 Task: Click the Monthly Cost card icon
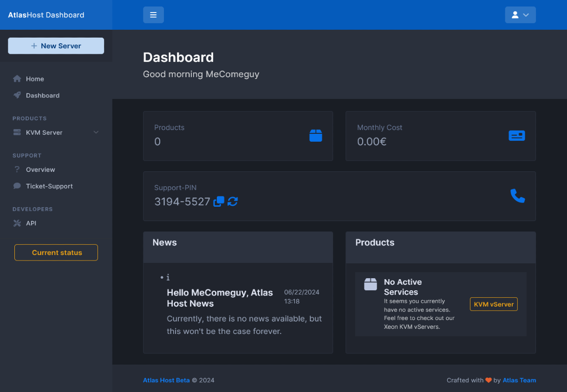pyautogui.click(x=517, y=136)
